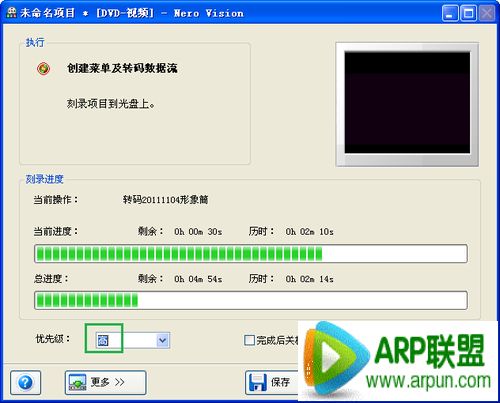500x403 pixels.
Task: Click the text 创建菜单及转码数据流
Action: coord(122,68)
